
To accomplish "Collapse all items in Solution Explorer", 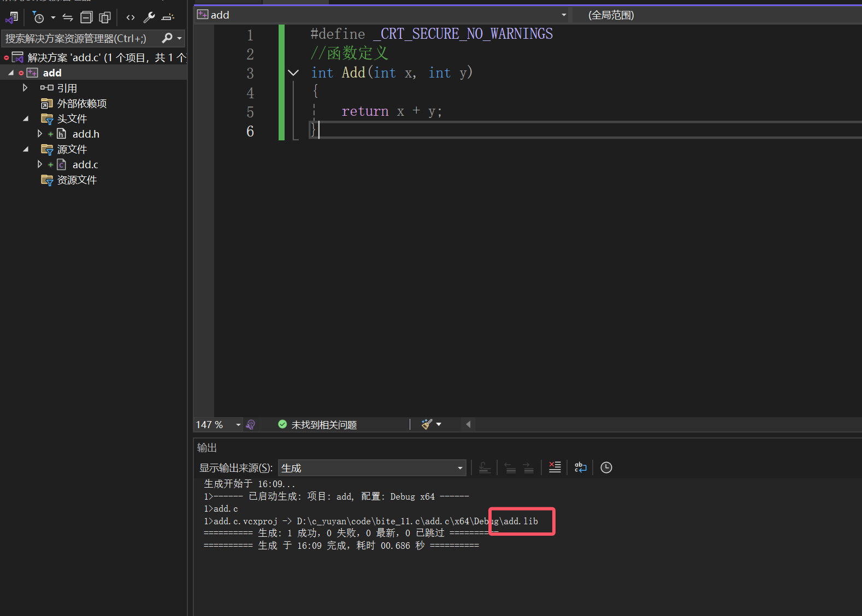I will [x=86, y=18].
